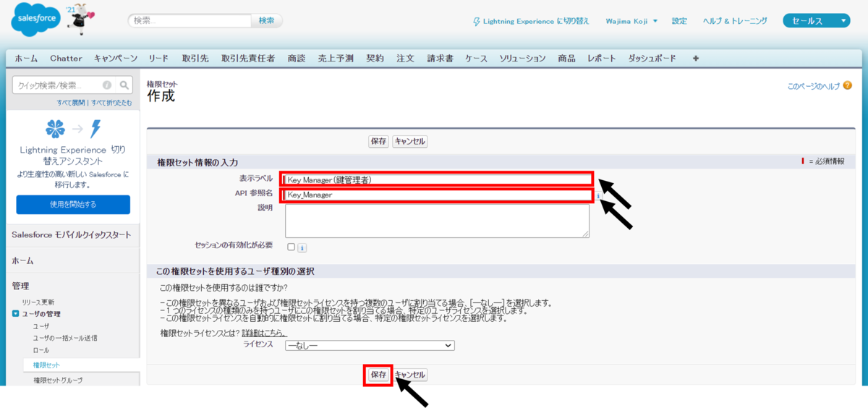Open Salesforce モバイルクイックスタート in sidebar
The height and width of the screenshot is (408, 868).
click(x=72, y=234)
